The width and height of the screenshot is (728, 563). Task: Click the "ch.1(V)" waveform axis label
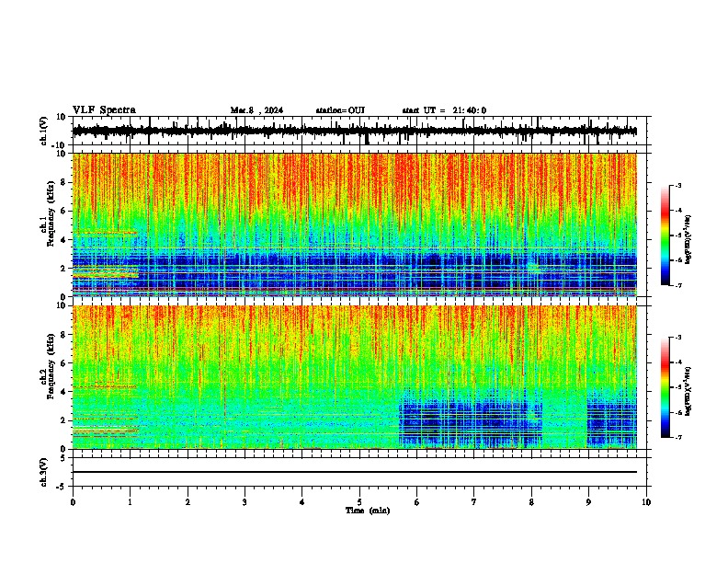coord(44,131)
